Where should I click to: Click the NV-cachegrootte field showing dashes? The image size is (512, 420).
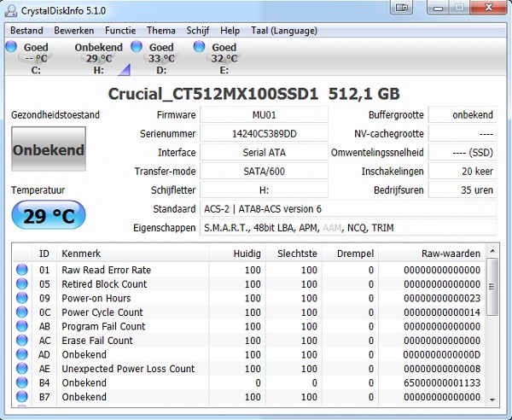(x=463, y=134)
